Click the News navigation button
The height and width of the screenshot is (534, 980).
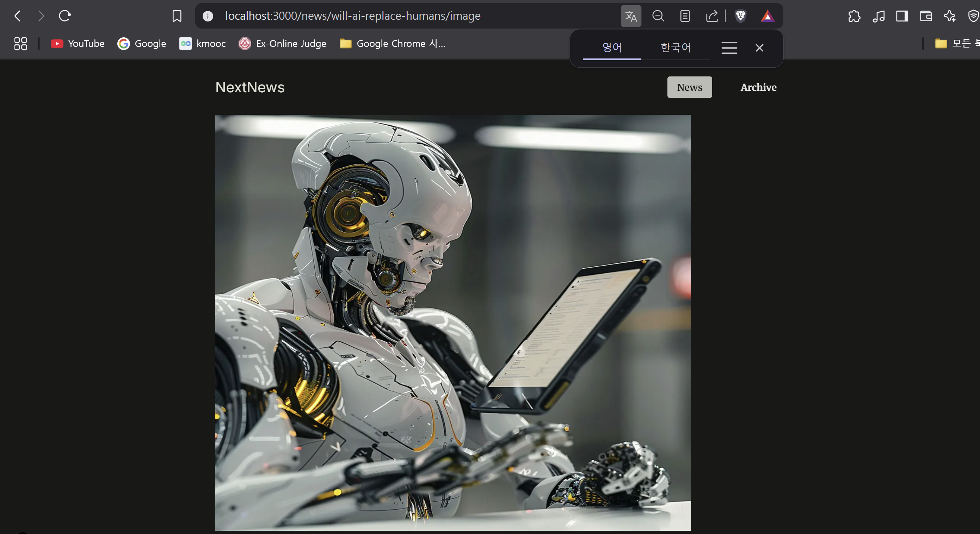click(689, 87)
